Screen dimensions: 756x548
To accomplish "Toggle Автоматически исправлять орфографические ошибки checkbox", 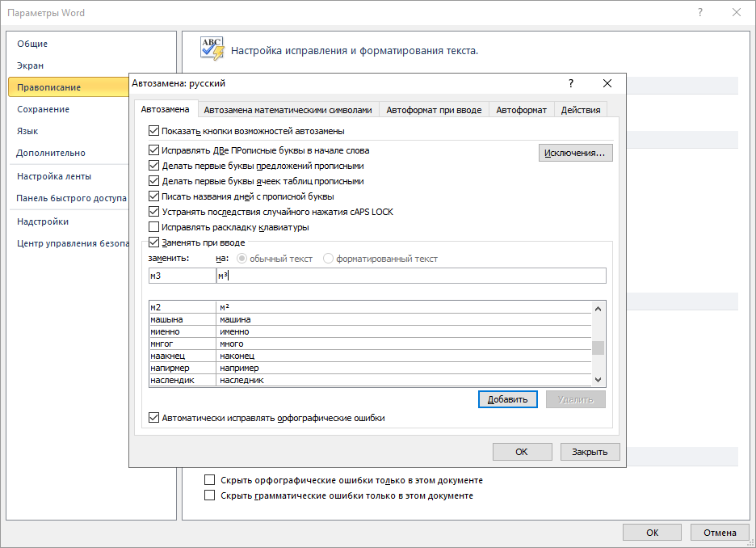I will (153, 418).
